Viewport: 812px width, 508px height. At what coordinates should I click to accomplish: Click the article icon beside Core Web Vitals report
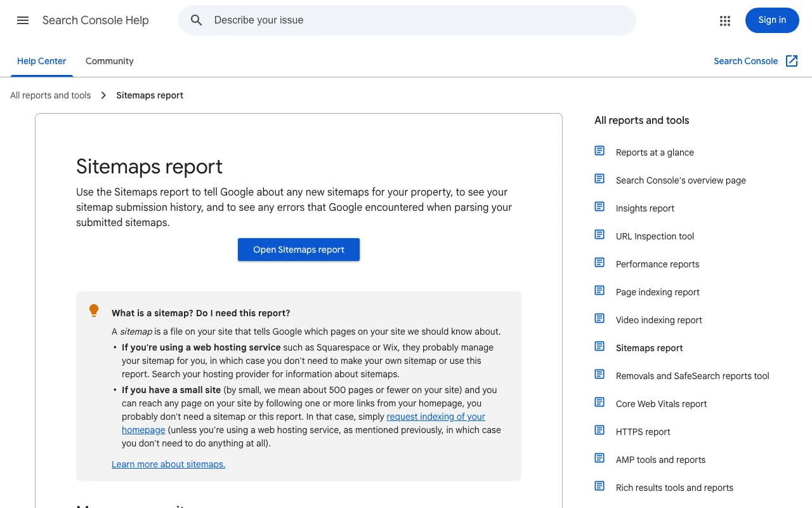click(599, 403)
